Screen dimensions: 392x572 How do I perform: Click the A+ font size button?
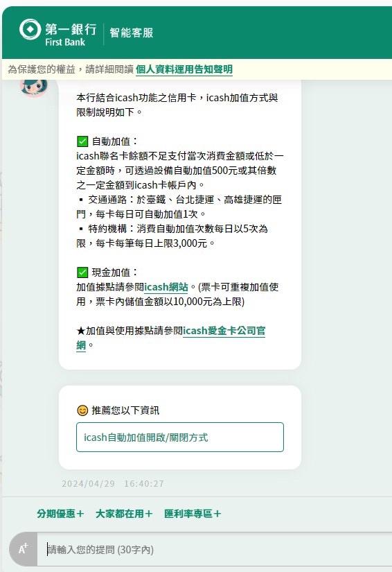pos(24,549)
